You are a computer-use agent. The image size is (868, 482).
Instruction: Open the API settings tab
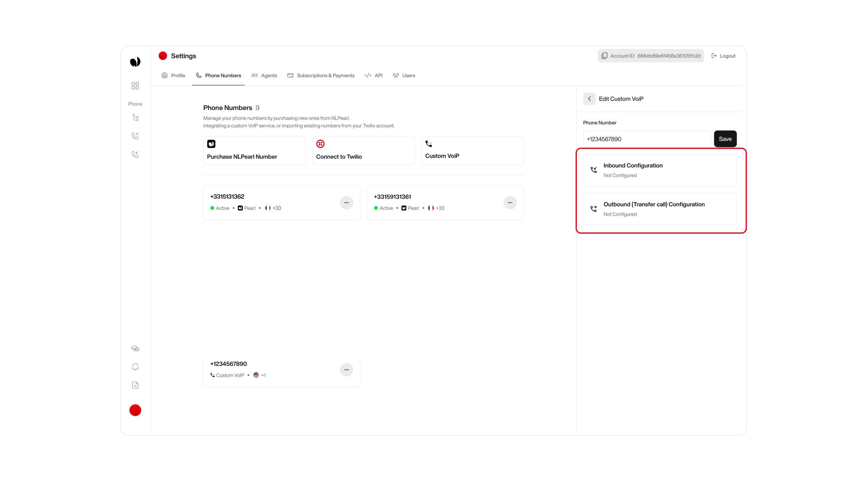[x=374, y=75]
